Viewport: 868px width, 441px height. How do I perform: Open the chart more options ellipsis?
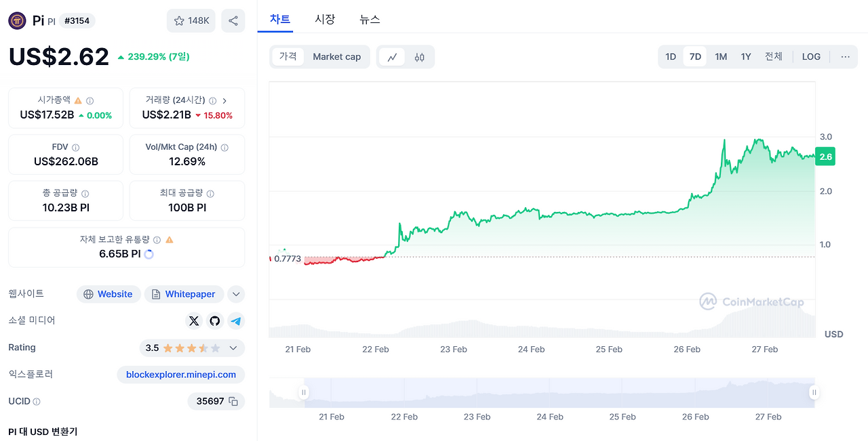click(x=845, y=57)
